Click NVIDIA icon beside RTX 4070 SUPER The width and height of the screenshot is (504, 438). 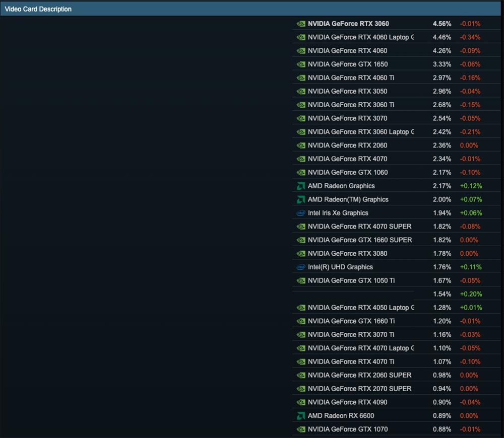(x=301, y=227)
